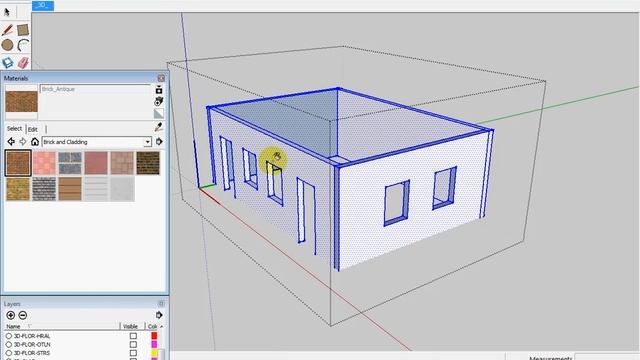This screenshot has height=360, width=640.
Task: Close the Materials panel
Action: (161, 78)
